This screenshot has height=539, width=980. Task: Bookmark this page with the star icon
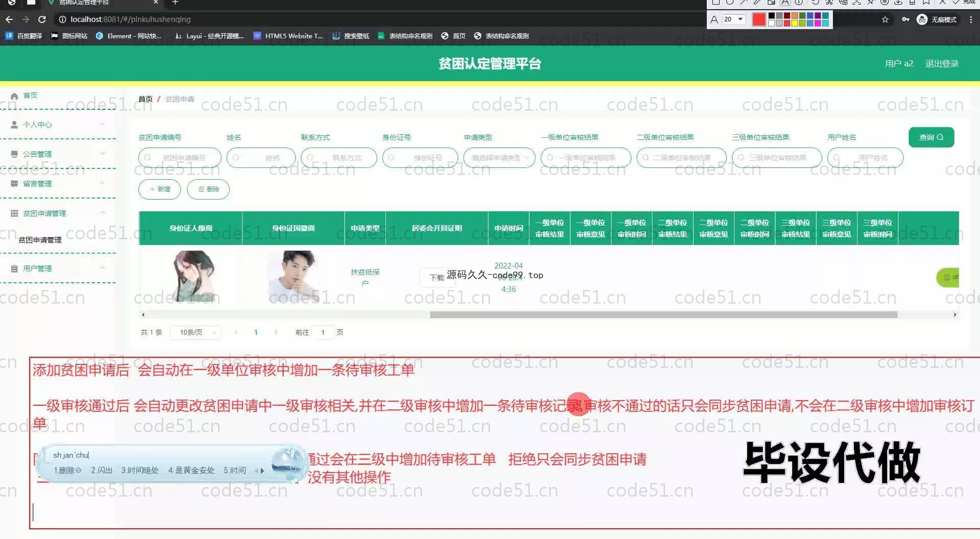tap(885, 19)
